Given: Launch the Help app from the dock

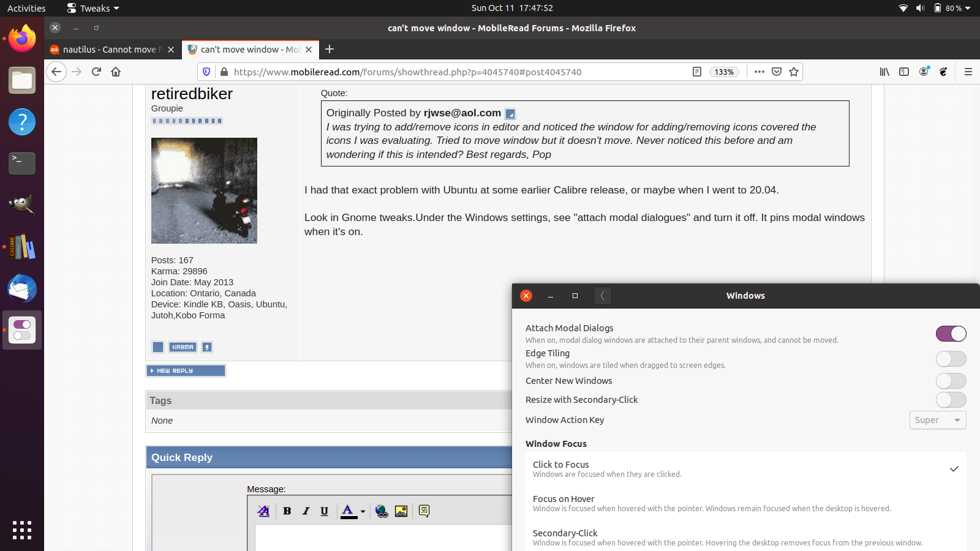Looking at the screenshot, I should click(22, 122).
